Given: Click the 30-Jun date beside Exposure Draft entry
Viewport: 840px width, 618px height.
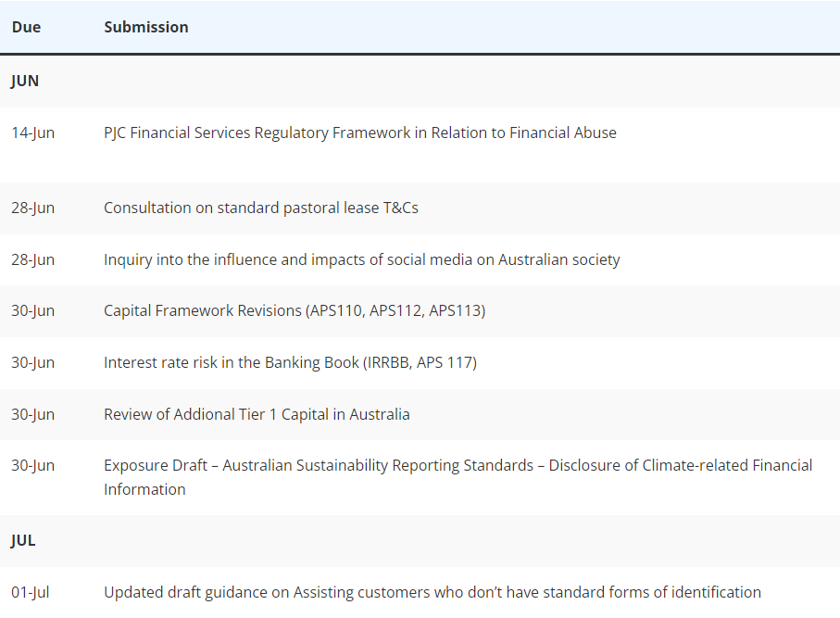Looking at the screenshot, I should click(32, 466).
